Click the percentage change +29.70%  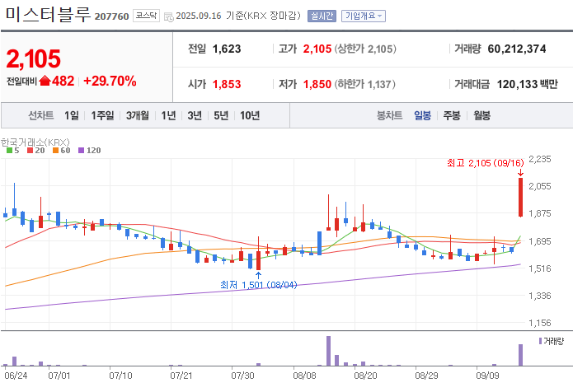click(110, 81)
